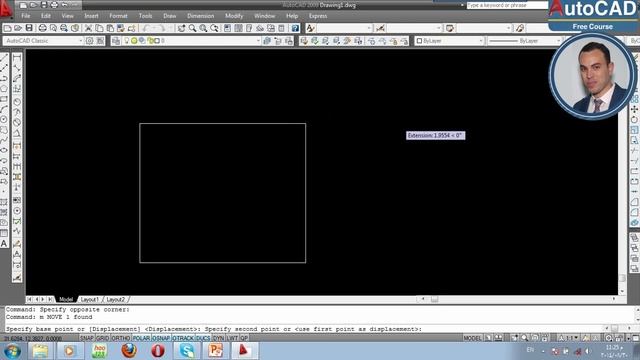Viewport: 640px width, 360px height.
Task: Select the Multiline Text A tool
Action: point(4,244)
